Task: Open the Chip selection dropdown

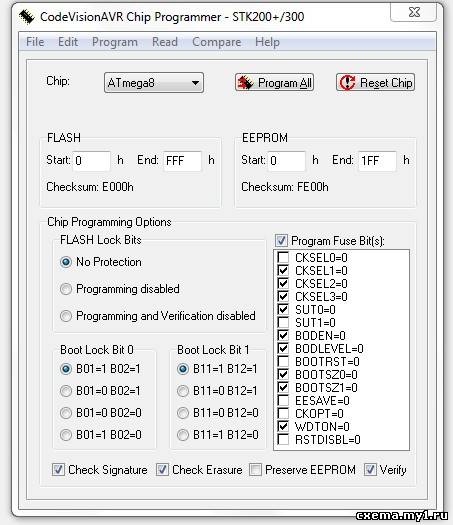Action: coord(154,82)
